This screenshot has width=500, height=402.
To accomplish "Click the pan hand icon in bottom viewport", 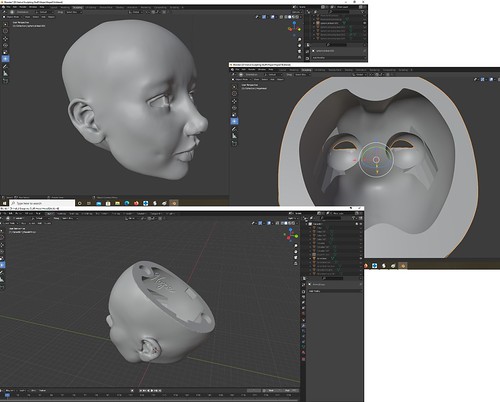I will tap(295, 252).
